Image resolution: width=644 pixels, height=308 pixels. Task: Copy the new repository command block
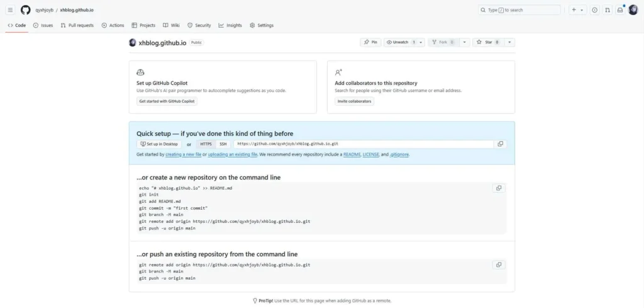499,188
